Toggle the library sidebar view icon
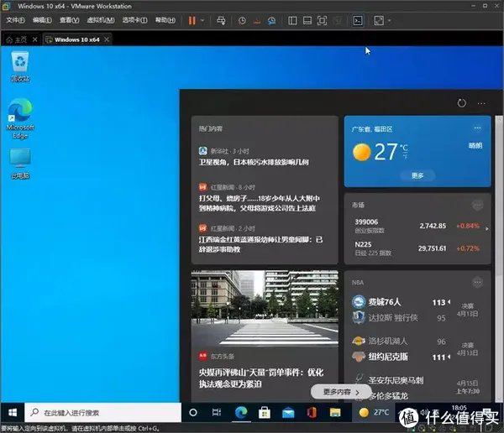The width and height of the screenshot is (504, 433). 292,21
